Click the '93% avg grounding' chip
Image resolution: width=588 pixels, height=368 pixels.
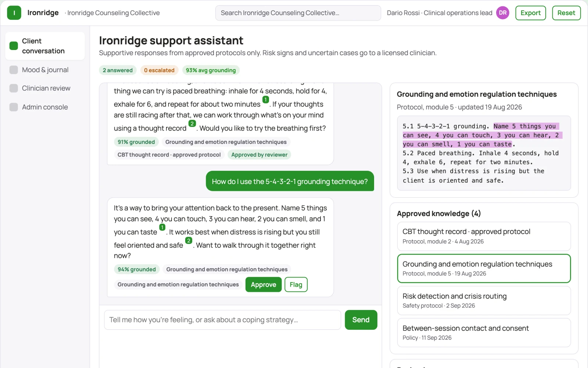coord(211,70)
